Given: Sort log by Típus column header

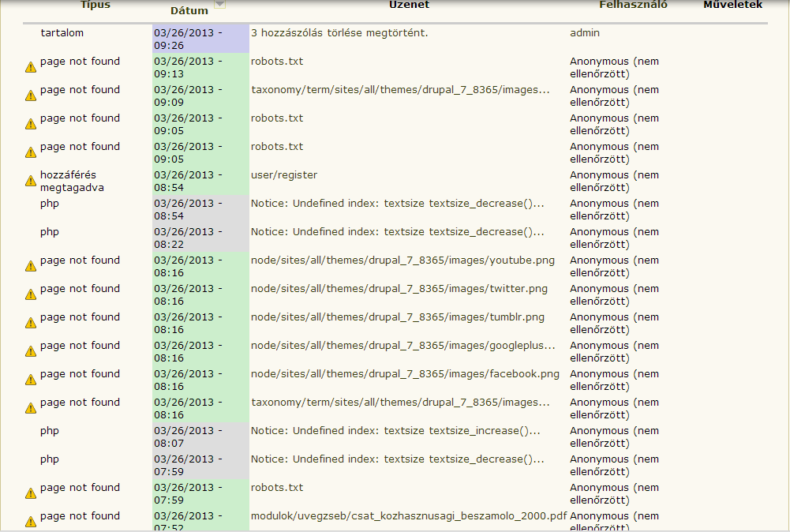Looking at the screenshot, I should point(95,5).
